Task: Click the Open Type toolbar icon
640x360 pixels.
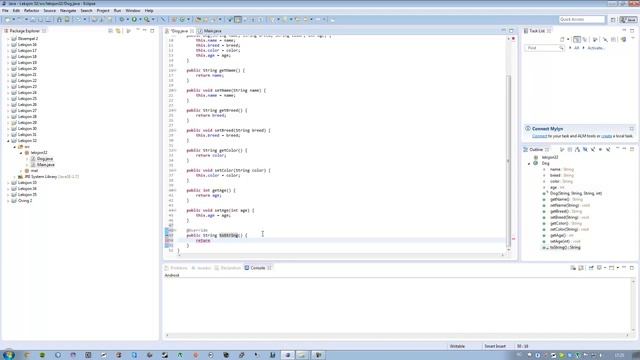Action: point(198,20)
